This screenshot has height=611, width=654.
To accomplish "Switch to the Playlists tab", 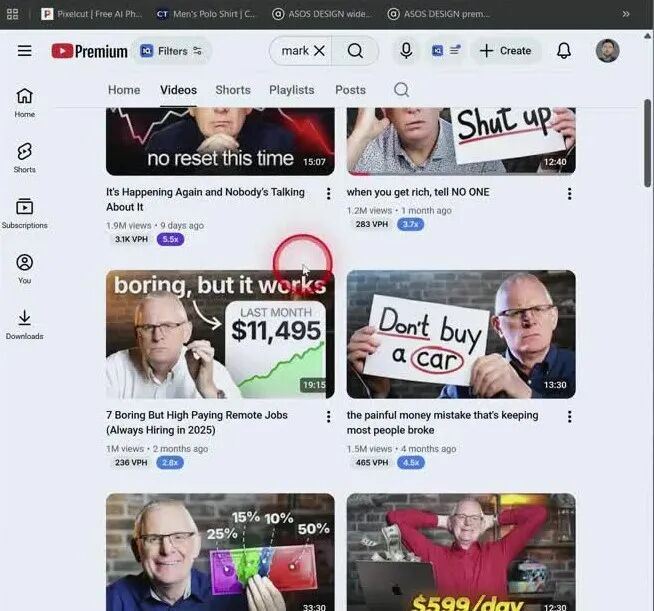I will [x=291, y=90].
